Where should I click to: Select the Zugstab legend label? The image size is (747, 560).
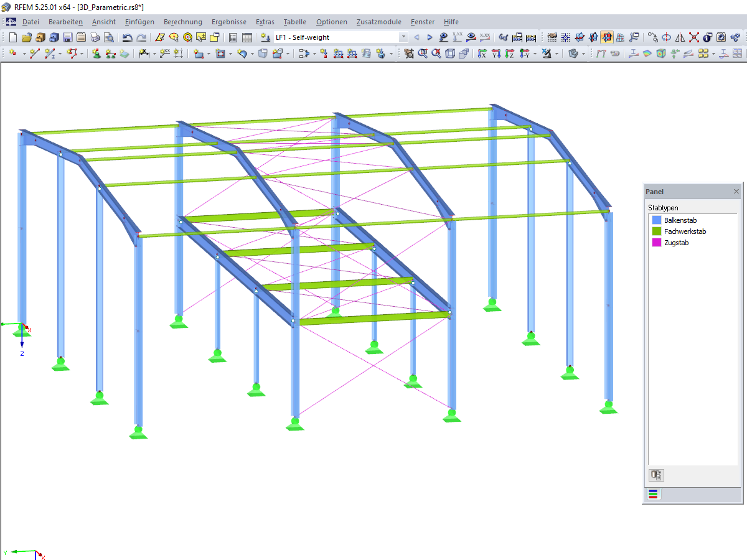point(677,243)
